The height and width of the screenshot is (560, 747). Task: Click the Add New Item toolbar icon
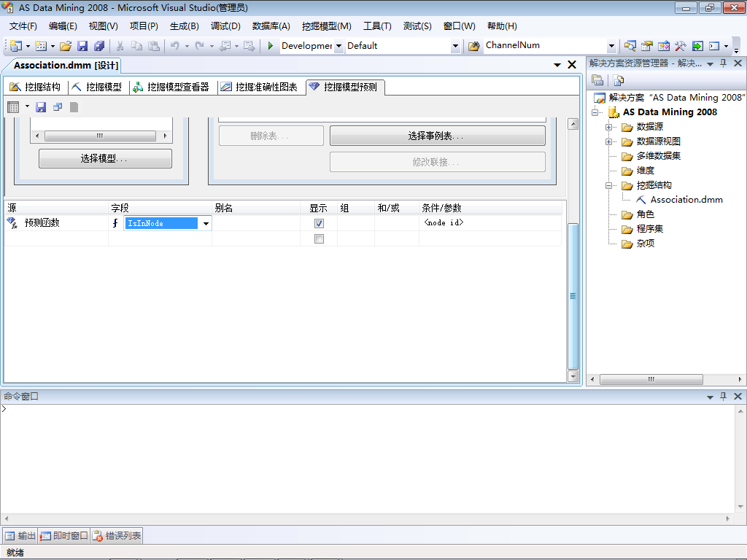click(x=41, y=46)
